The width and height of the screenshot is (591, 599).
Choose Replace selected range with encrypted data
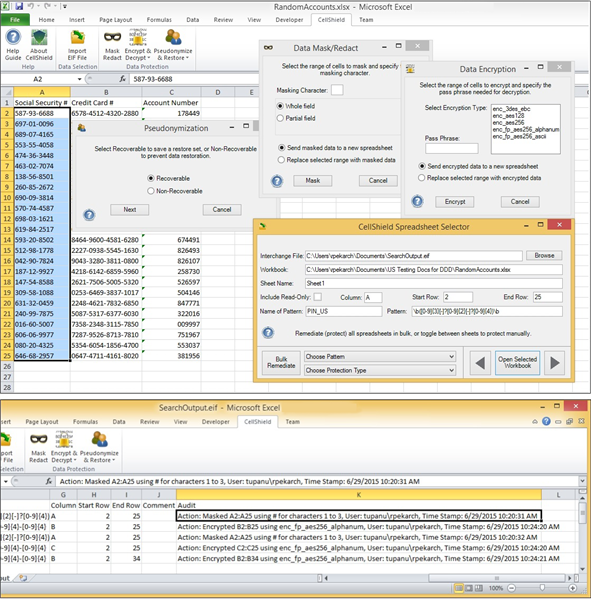(422, 178)
